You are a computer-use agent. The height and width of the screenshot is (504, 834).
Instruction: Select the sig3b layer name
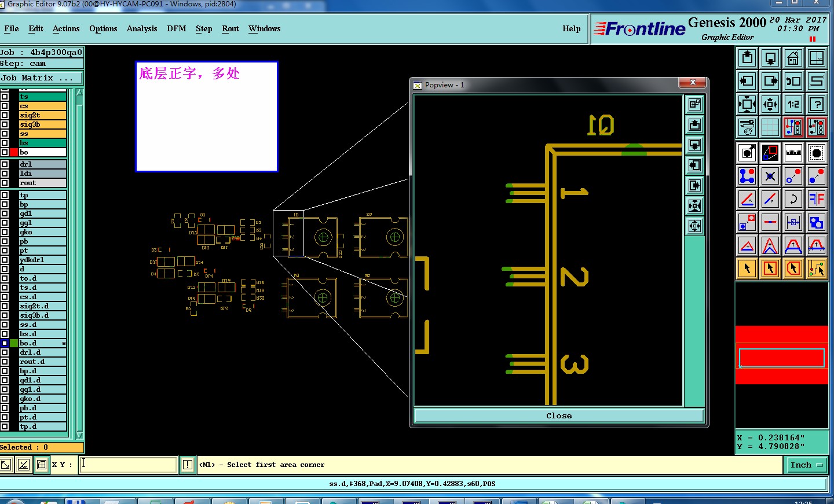point(42,124)
